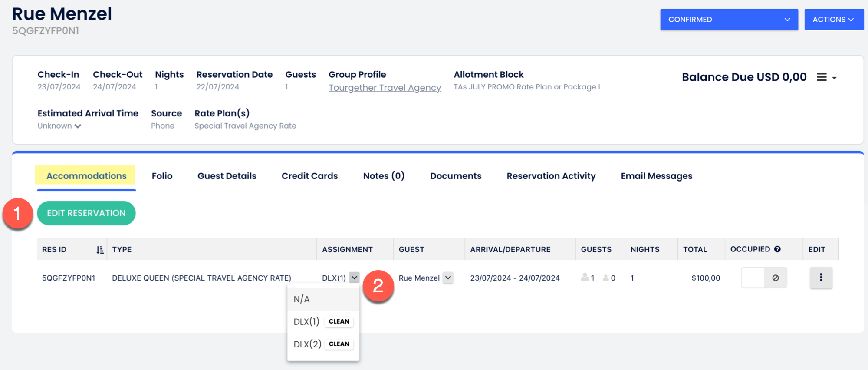This screenshot has width=868, height=370.
Task: Click the child guests person icon
Action: 606,278
